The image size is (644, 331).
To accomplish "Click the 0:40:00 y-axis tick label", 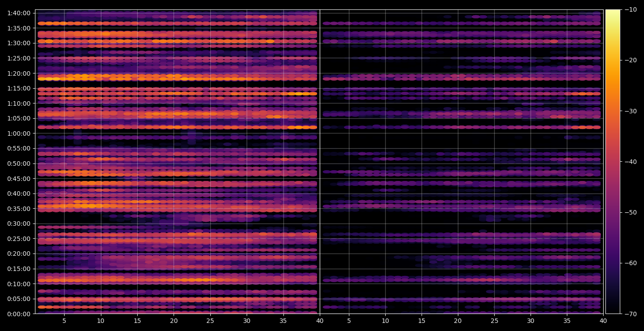I will [19, 193].
